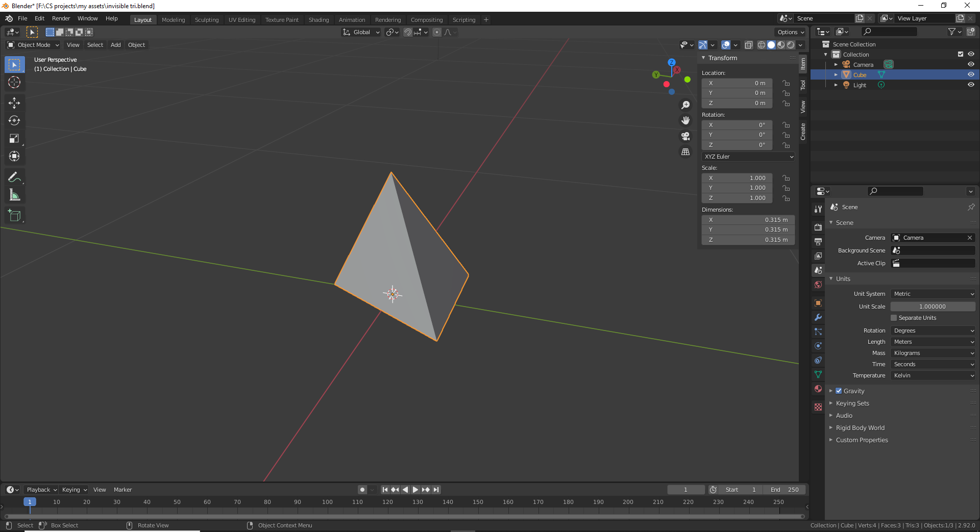This screenshot has width=980, height=532.
Task: Open the XYZ Euler rotation mode dropdown
Action: (748, 157)
